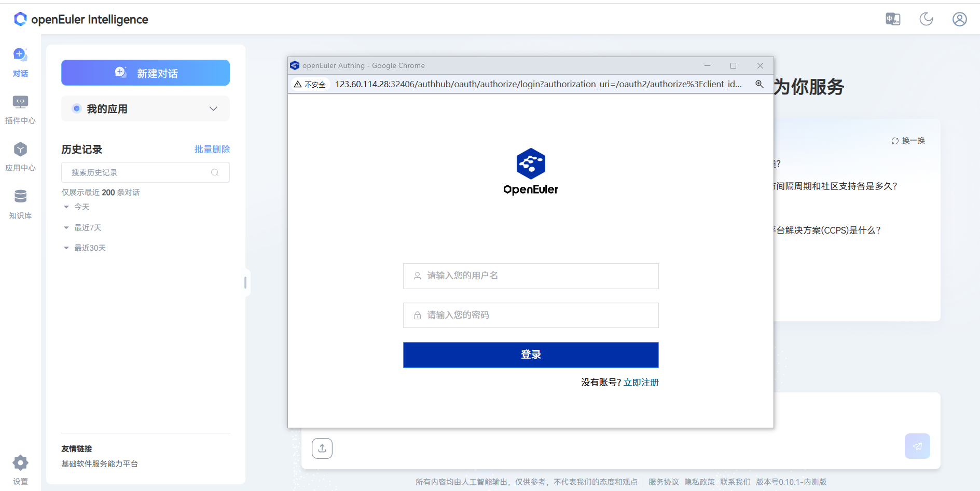Start a new chat with 新建对话
The width and height of the screenshot is (980, 491).
point(145,73)
